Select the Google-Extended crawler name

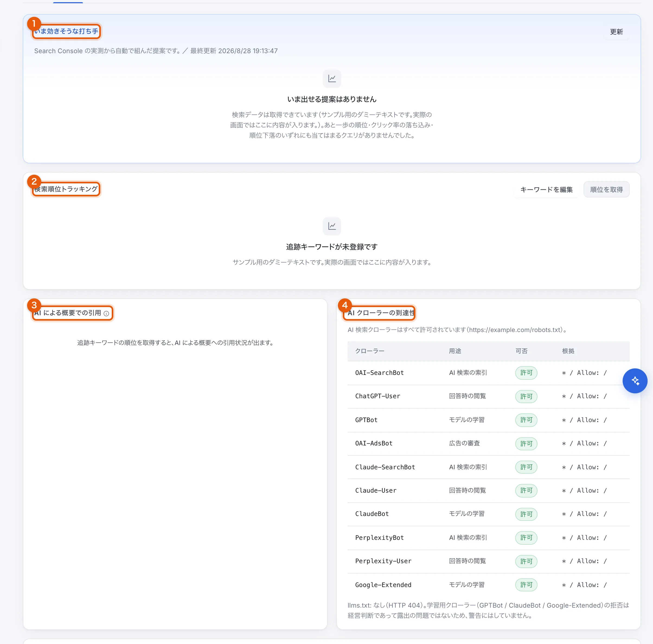coord(383,585)
